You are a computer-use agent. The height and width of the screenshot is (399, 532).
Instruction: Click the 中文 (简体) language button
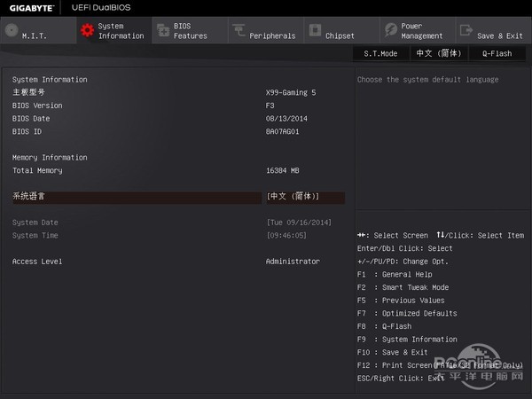(x=439, y=53)
